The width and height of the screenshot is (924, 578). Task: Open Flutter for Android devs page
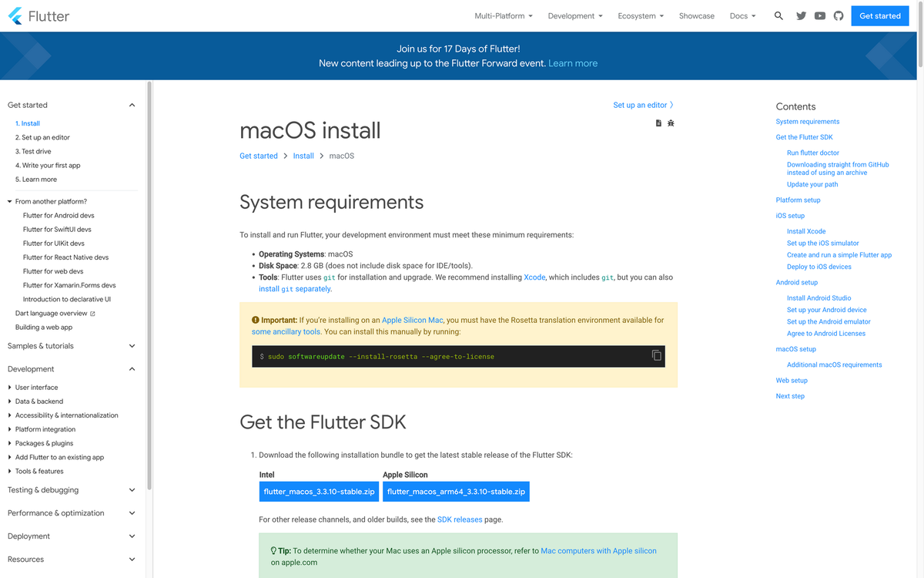(x=59, y=216)
